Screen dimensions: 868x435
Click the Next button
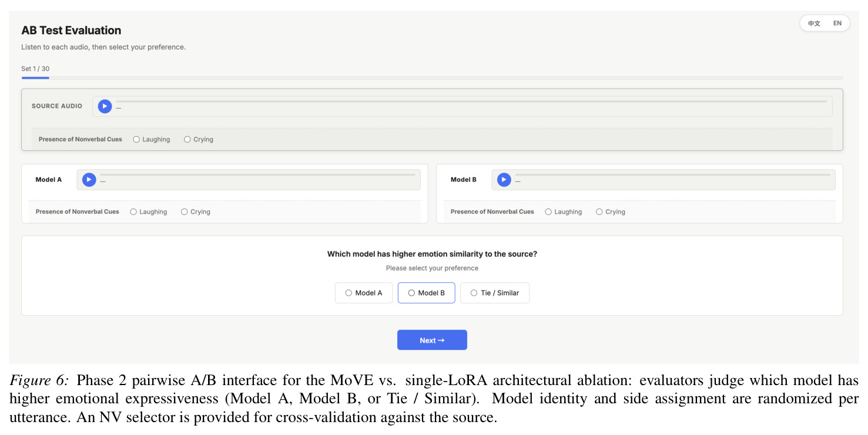[x=432, y=340]
